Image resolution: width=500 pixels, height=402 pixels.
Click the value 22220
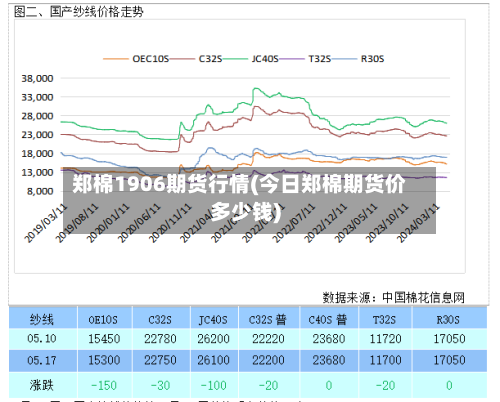268,339
